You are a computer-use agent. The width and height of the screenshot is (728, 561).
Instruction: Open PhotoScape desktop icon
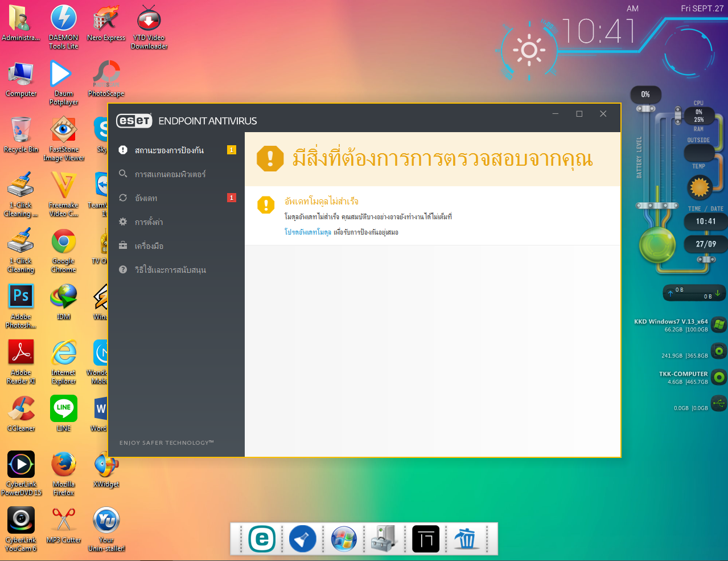coord(106,79)
